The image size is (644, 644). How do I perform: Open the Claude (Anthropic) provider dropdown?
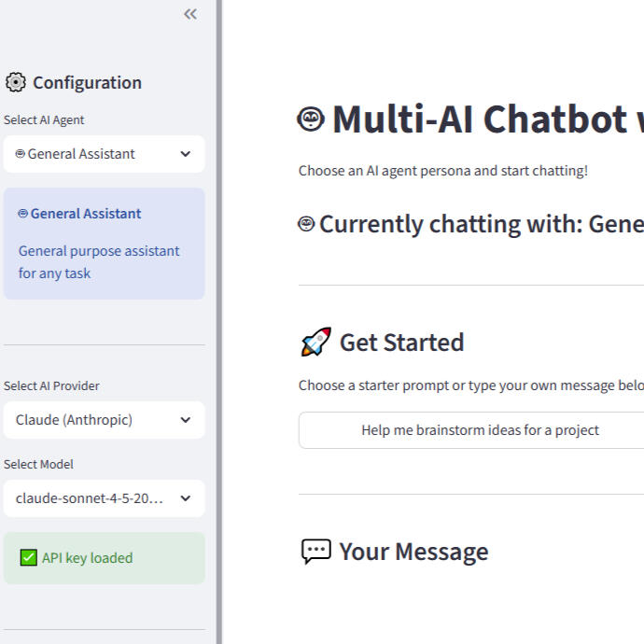point(104,420)
